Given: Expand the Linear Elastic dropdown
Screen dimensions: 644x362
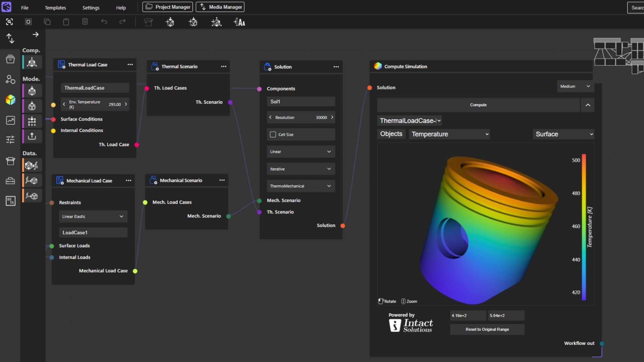Looking at the screenshot, I should [93, 217].
